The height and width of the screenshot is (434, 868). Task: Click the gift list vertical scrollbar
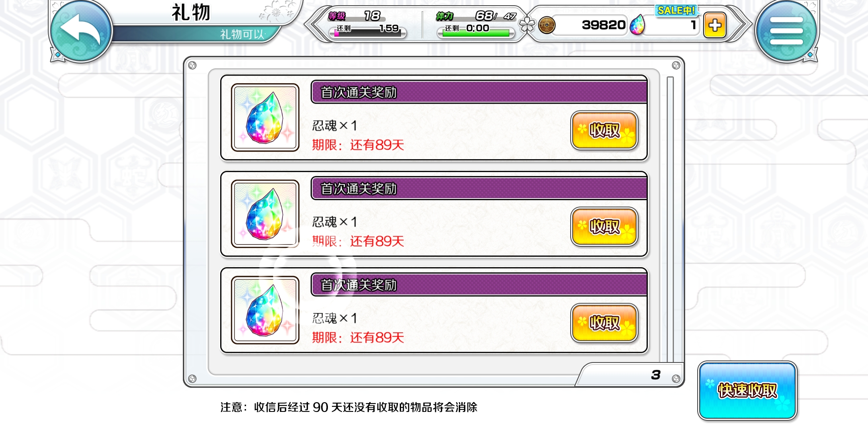click(x=670, y=219)
